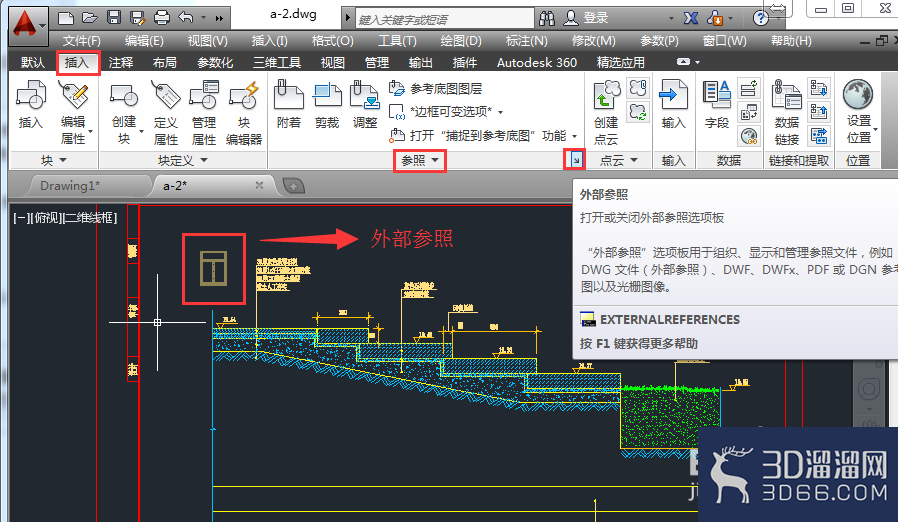Open the 边框可变选项 frames dropdown
Screen dimensions: 898x522
(x=501, y=112)
